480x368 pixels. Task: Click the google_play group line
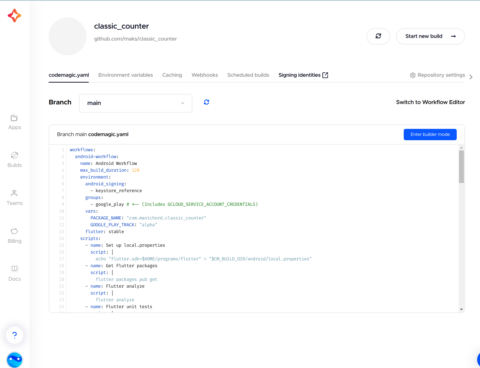pyautogui.click(x=174, y=204)
